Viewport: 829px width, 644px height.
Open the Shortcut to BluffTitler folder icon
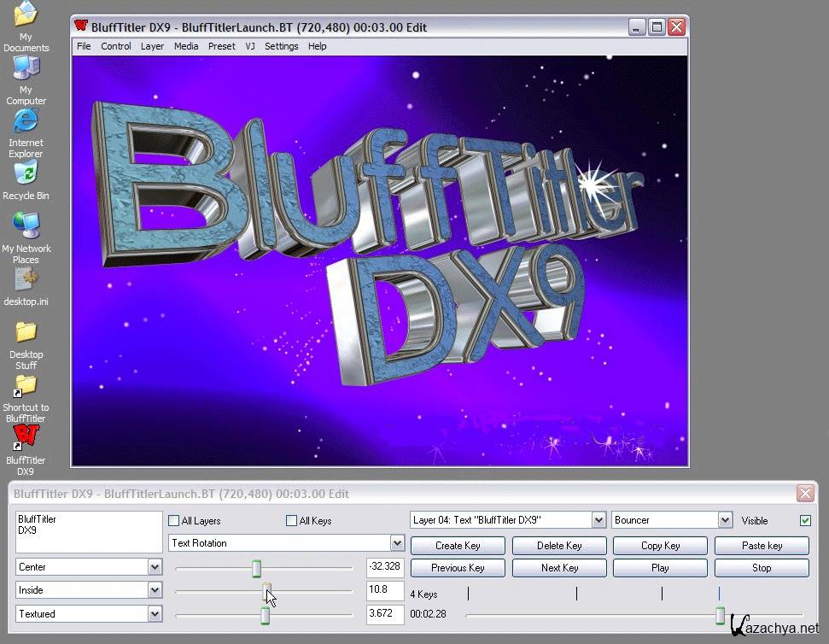click(x=26, y=387)
